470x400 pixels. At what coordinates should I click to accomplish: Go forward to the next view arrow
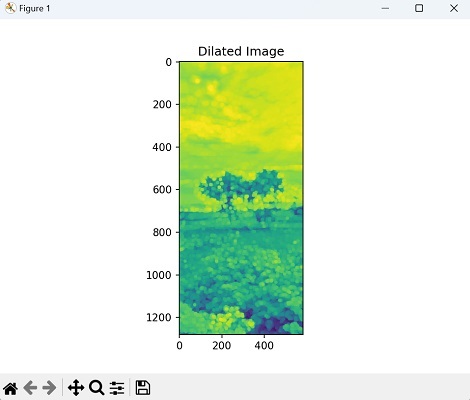click(49, 388)
